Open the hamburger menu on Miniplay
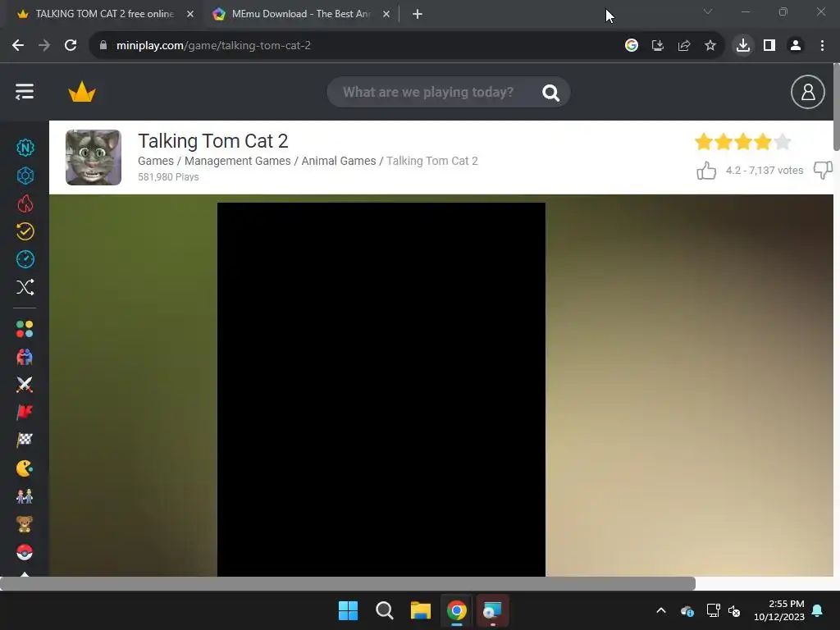840x630 pixels. coord(25,92)
